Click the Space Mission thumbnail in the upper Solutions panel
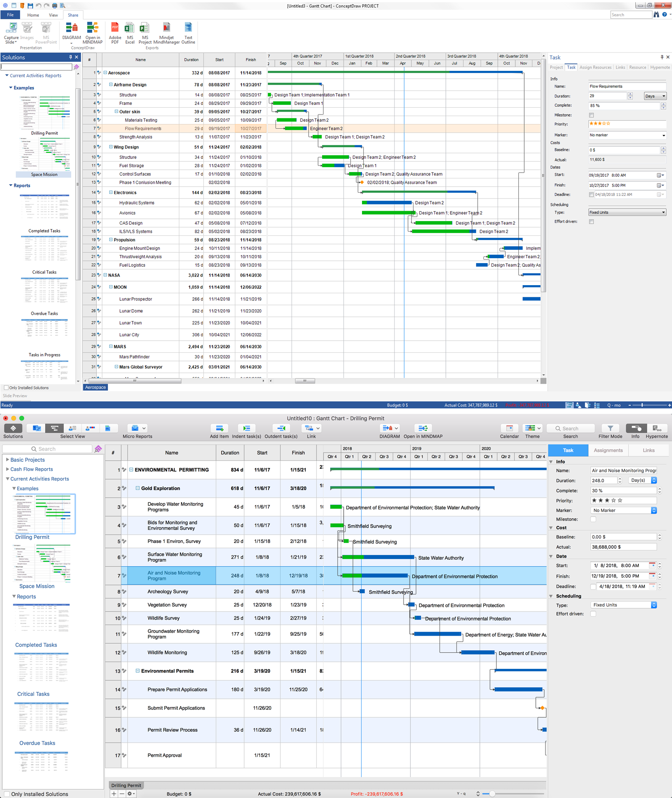The width and height of the screenshot is (672, 798). tap(44, 153)
